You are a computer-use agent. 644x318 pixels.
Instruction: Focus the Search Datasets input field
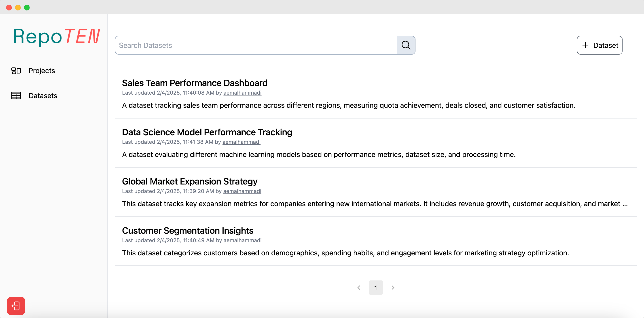256,45
